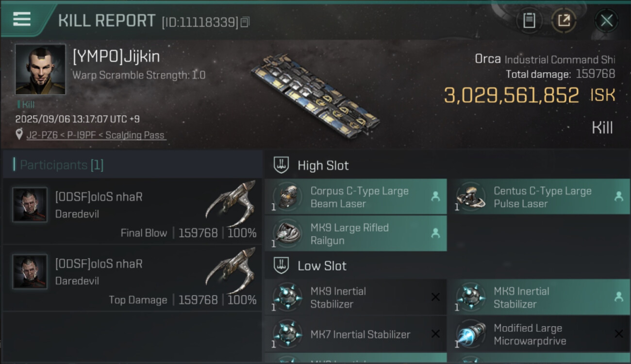This screenshot has width=631, height=364.
Task: Open Top Damage participant portrait
Action: [x=30, y=272]
